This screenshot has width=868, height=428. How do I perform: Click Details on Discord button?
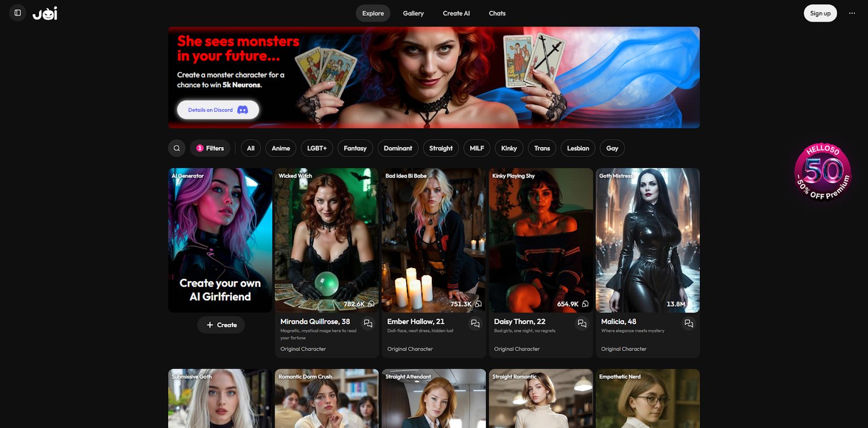tap(218, 110)
